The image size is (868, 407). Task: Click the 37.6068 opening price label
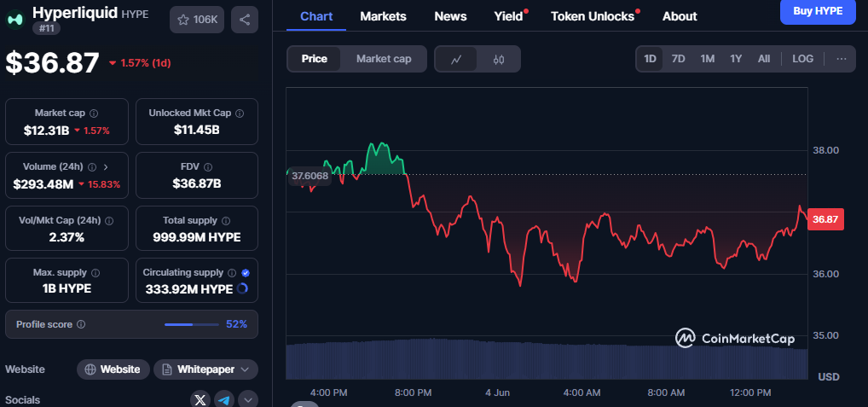[x=310, y=177]
